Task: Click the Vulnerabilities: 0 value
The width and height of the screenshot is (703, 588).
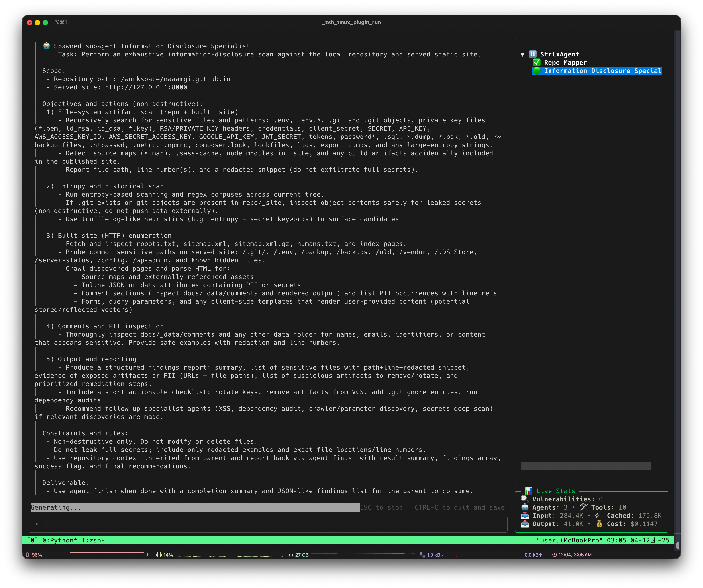Action: (601, 499)
